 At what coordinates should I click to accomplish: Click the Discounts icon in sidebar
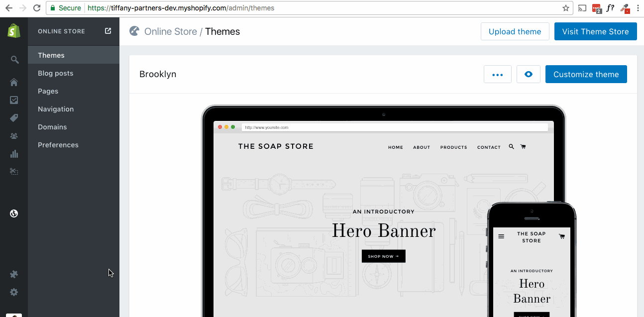pos(14,171)
